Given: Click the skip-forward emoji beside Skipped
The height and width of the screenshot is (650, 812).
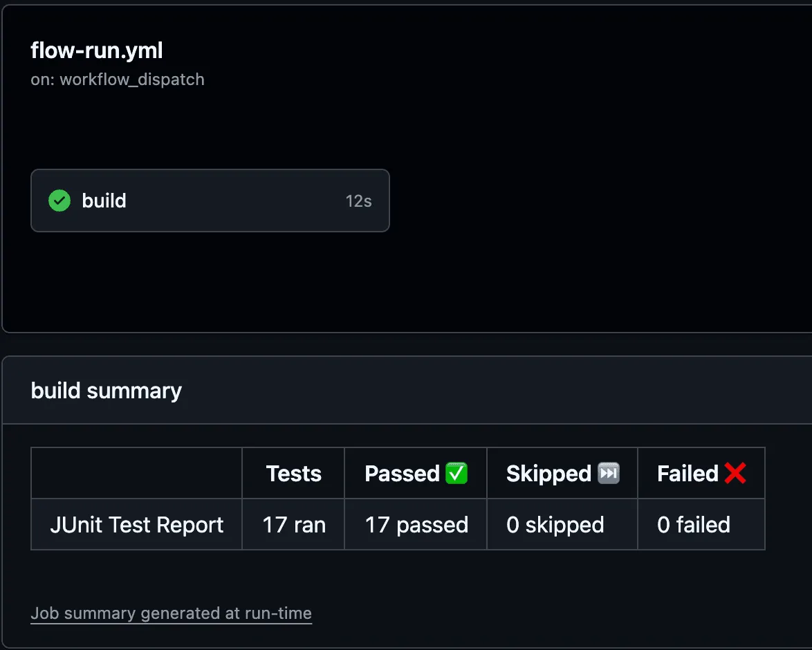Looking at the screenshot, I should tap(609, 473).
